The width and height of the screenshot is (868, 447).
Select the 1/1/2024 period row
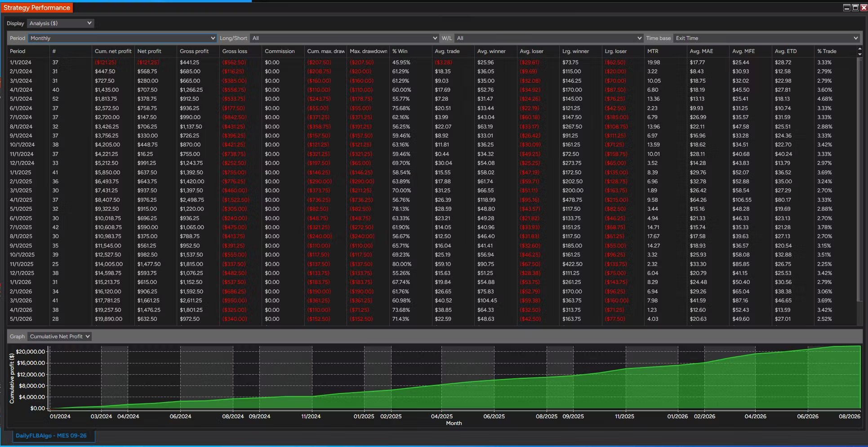[x=432, y=62]
